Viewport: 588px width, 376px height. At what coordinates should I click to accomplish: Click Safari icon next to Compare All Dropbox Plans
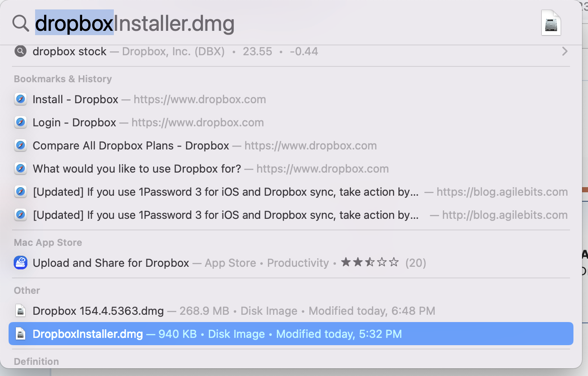coord(21,146)
